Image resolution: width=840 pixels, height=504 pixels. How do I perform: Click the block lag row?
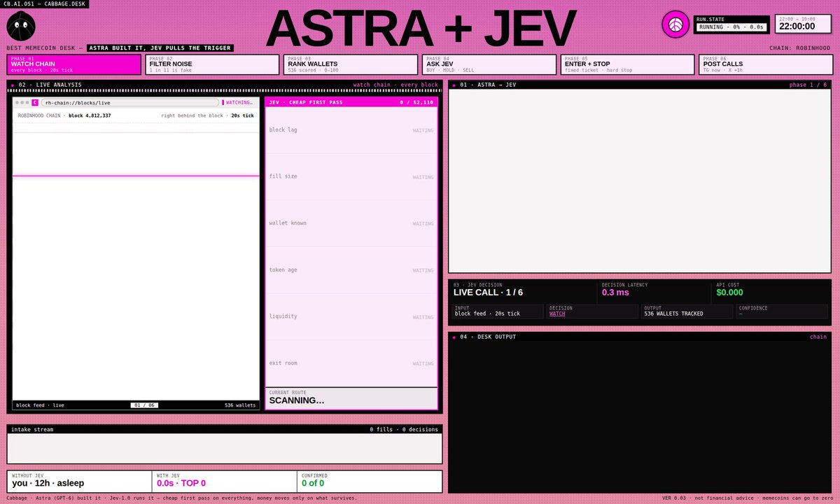point(351,130)
